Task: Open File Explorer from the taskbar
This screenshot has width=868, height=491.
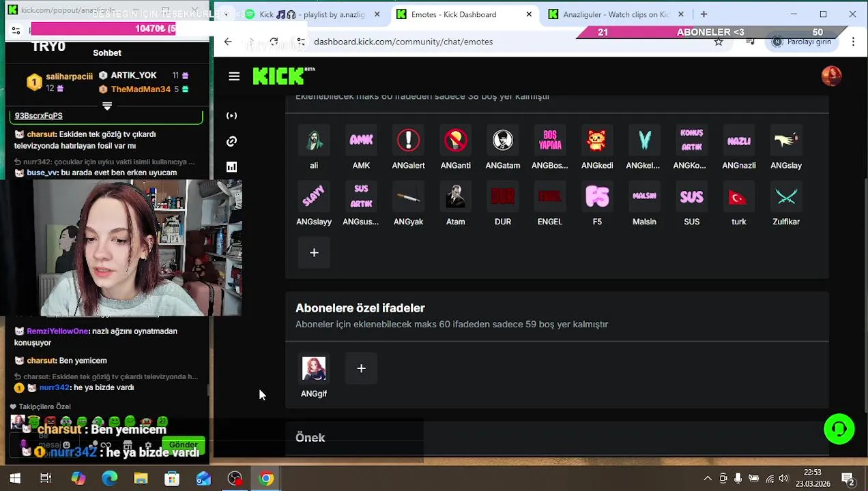Action: [141, 479]
